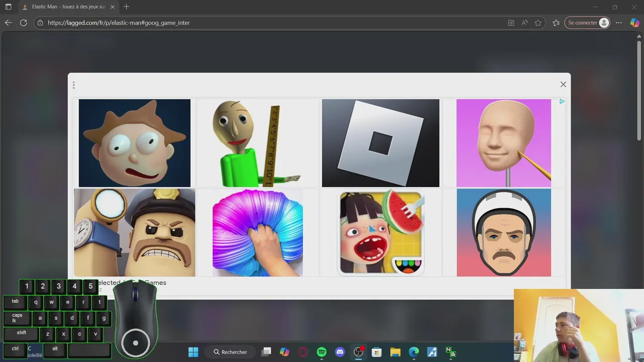Open the split screen icon in address bar
644x362 pixels.
pos(511,23)
